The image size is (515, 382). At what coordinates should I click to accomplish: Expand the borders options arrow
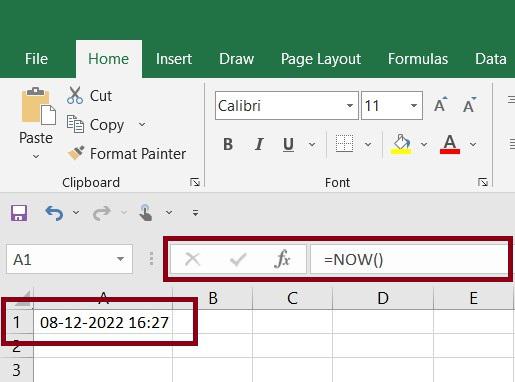[368, 144]
